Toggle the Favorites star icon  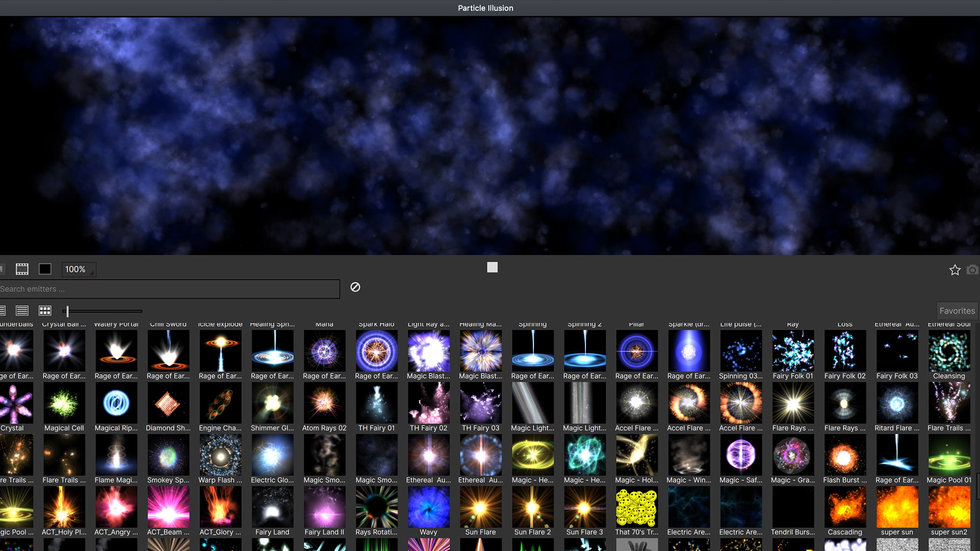click(955, 269)
